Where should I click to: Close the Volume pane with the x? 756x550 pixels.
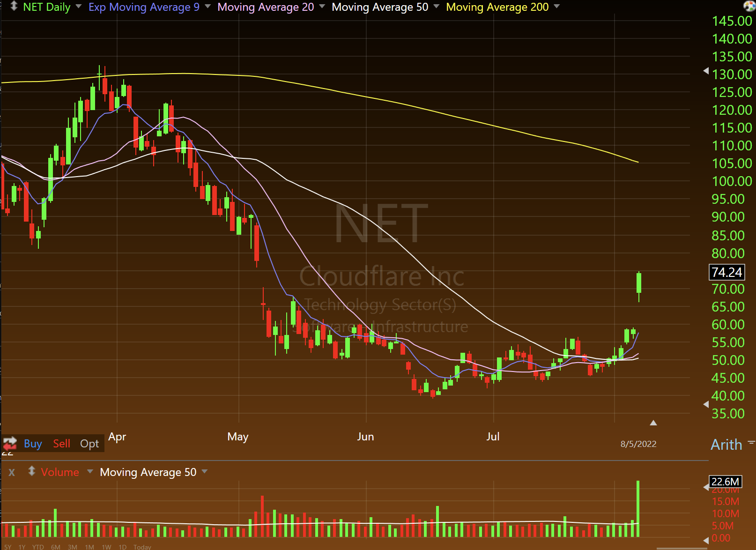coord(12,472)
